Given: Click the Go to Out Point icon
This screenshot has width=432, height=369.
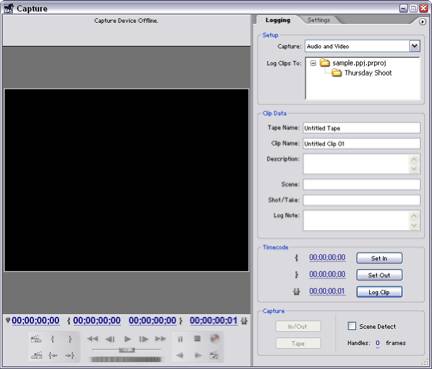Looking at the screenshot, I should point(70,356).
